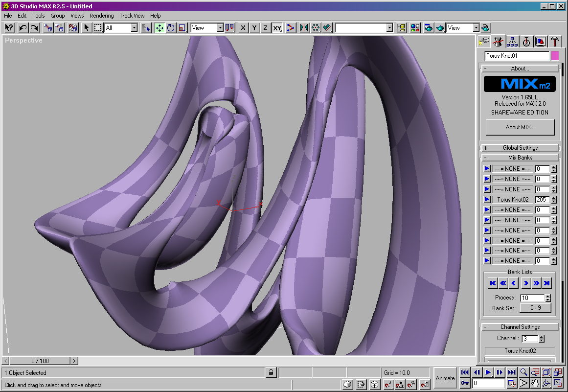
Task: Click the Go to End playback button
Action: click(512, 372)
